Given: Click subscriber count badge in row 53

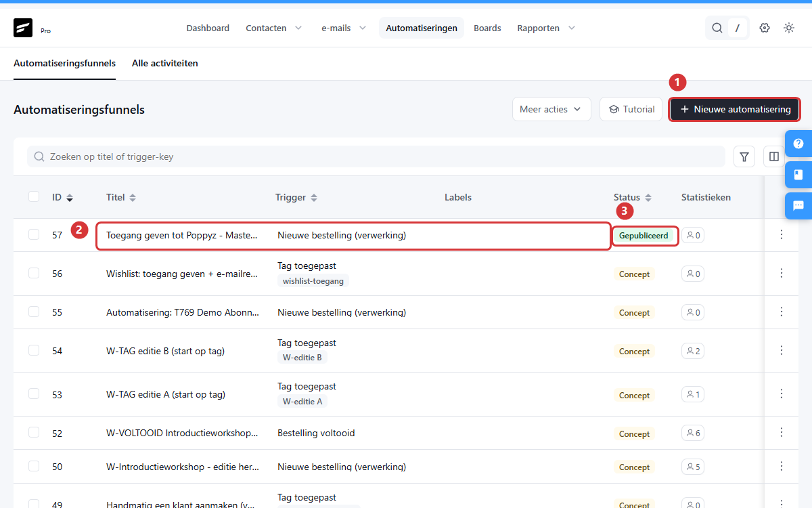Looking at the screenshot, I should [x=693, y=395].
